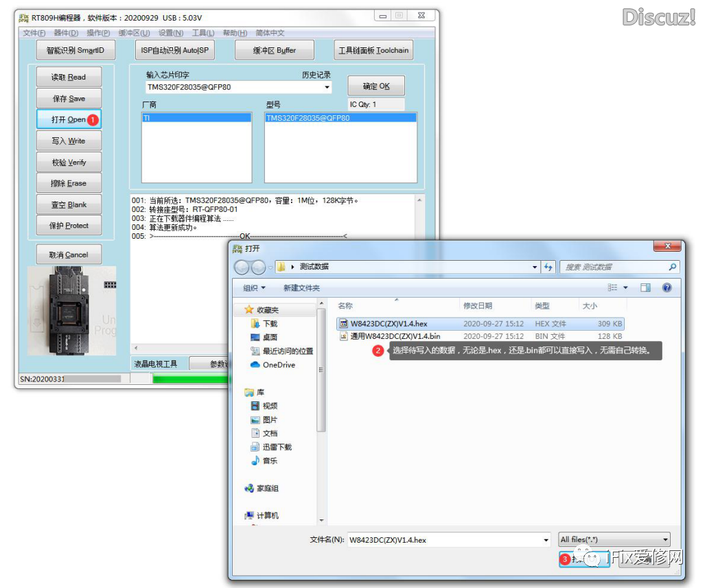707x588 pixels.
Task: Open the 工具 Tools menu
Action: [203, 33]
